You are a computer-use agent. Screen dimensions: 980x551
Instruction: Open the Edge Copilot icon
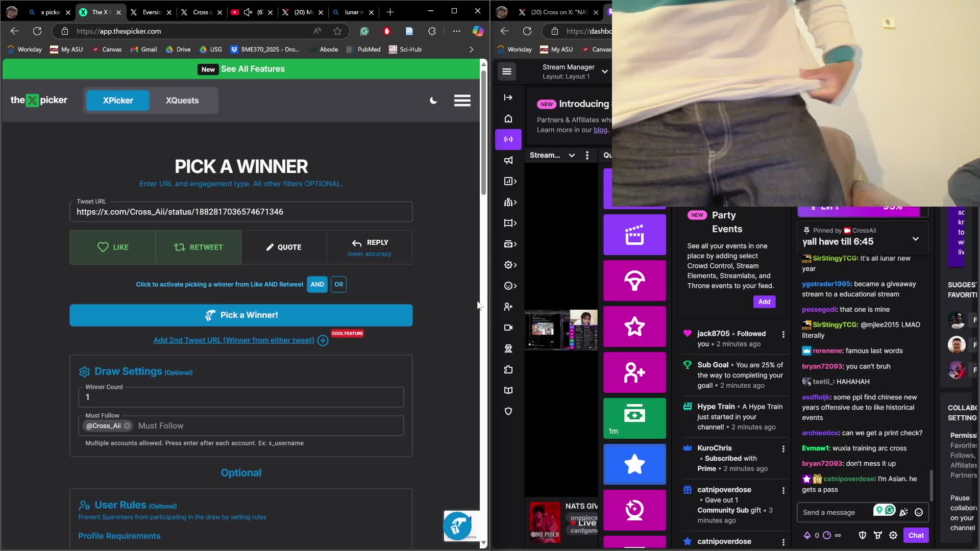pyautogui.click(x=478, y=31)
